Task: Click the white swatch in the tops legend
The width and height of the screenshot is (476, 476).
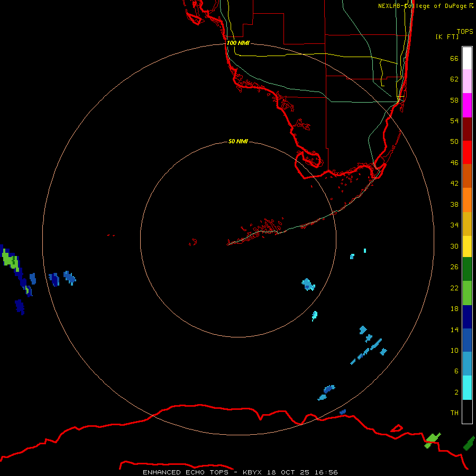Action: click(467, 58)
